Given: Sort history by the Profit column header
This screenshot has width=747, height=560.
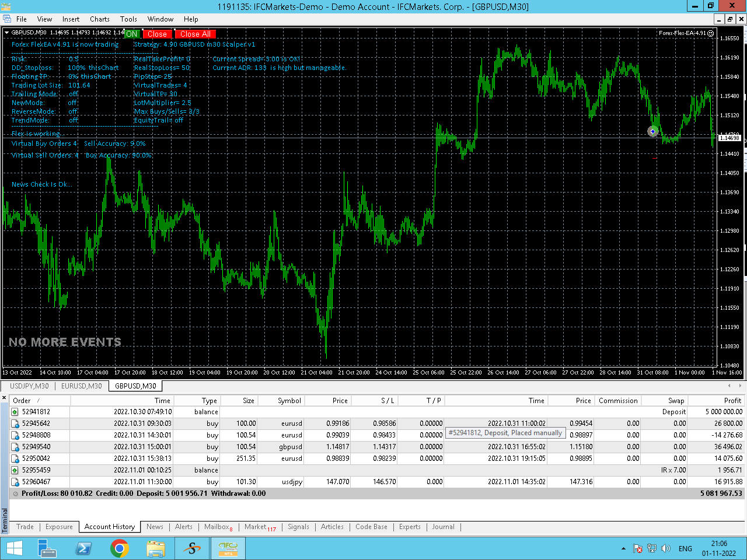Looking at the screenshot, I should click(716, 401).
